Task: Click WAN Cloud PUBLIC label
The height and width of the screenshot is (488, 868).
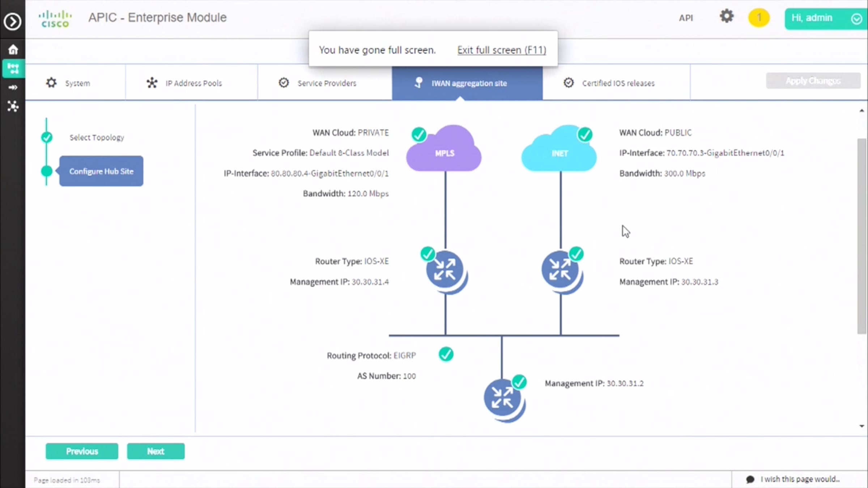Action: pyautogui.click(x=655, y=133)
